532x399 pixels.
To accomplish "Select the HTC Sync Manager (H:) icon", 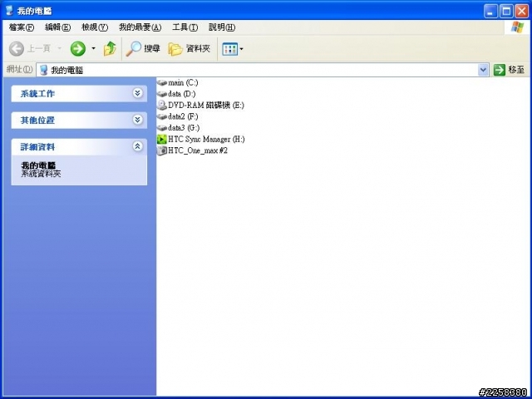I will click(x=162, y=139).
